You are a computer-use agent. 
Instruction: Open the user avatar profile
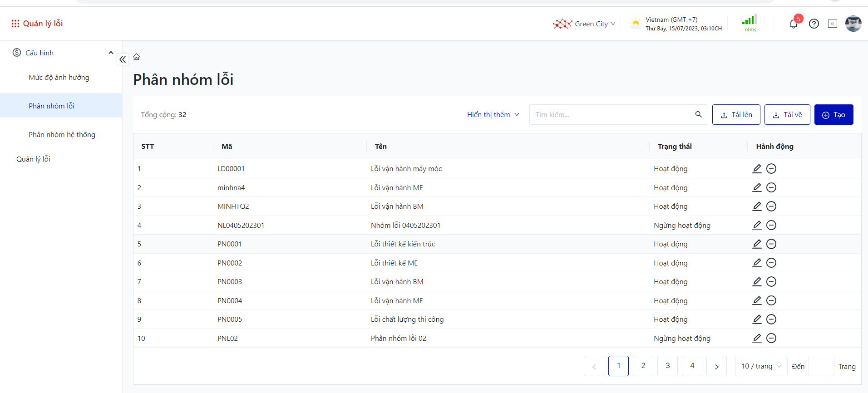853,24
